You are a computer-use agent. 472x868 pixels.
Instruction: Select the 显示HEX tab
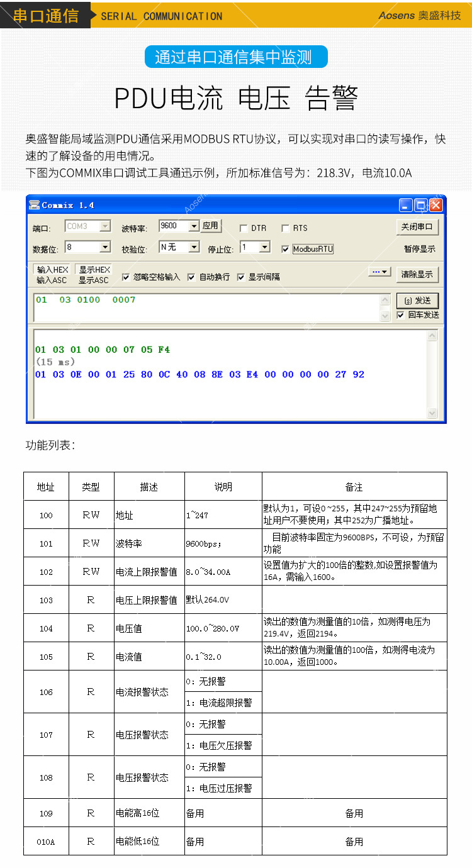point(94,270)
